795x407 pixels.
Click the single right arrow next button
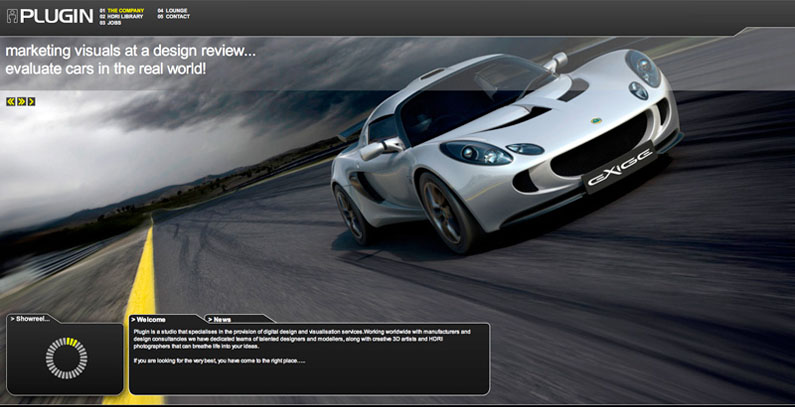point(31,102)
